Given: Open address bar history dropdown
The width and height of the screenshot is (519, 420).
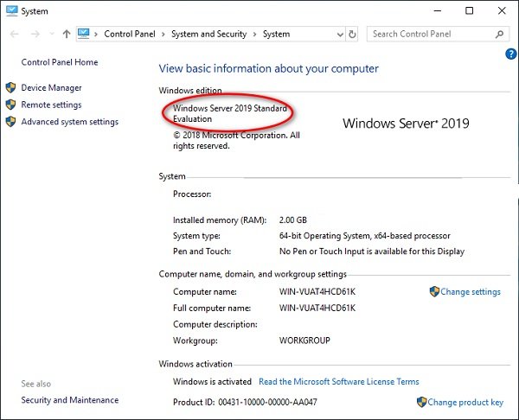Looking at the screenshot, I should coord(340,35).
